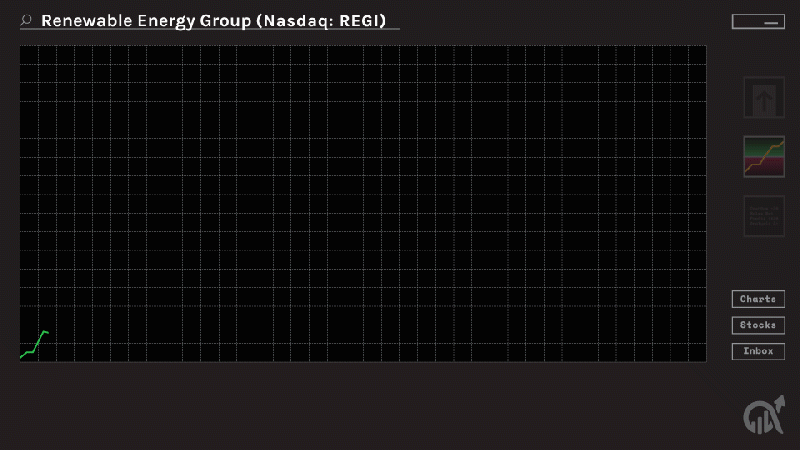Click the magnifier search icon
The height and width of the screenshot is (450, 800).
pos(26,20)
